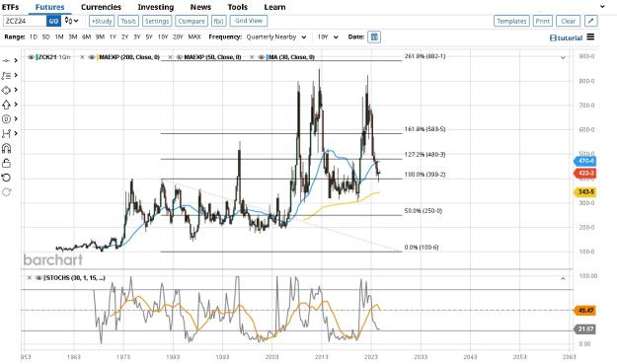Image resolution: width=617 pixels, height=364 pixels.
Task: Select the arrow marker tool
Action: (x=6, y=105)
